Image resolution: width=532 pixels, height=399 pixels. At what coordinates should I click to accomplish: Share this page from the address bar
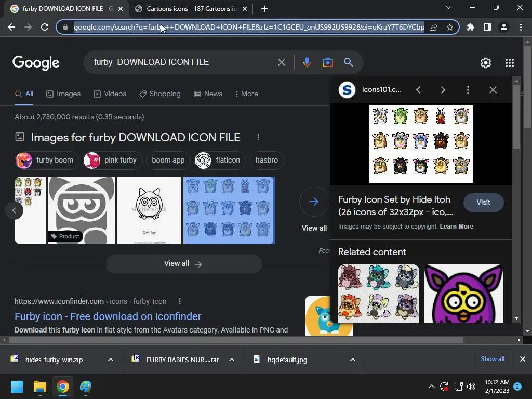point(433,27)
